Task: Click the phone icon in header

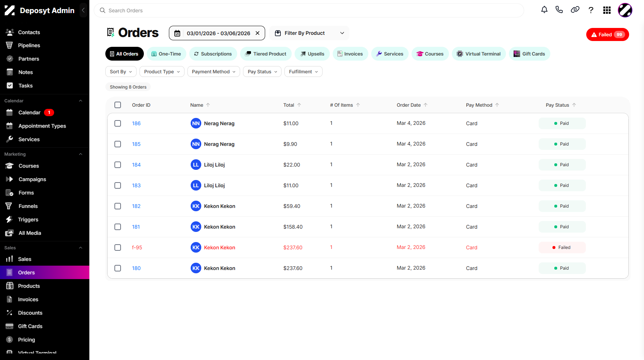Action: [x=559, y=10]
